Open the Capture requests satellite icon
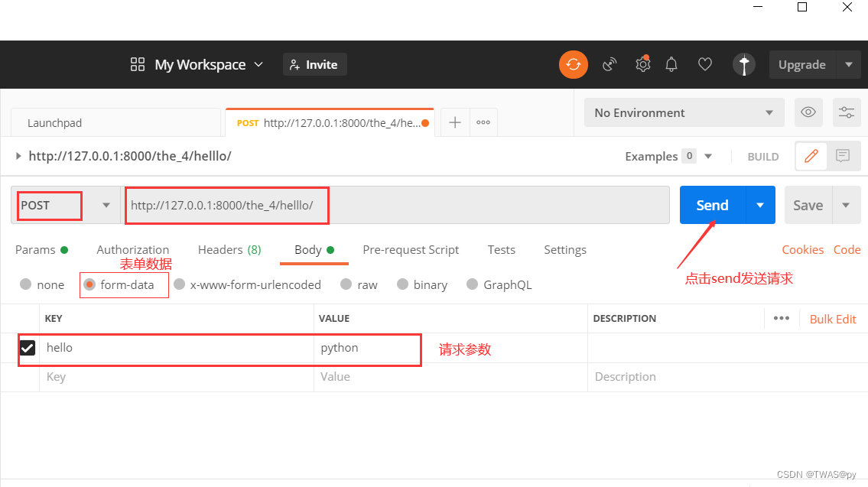 (610, 64)
